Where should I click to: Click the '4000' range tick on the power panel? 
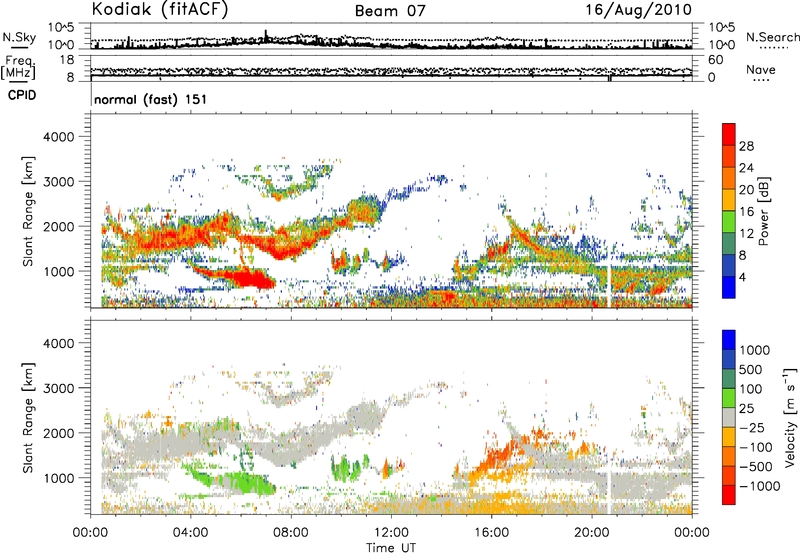click(58, 137)
